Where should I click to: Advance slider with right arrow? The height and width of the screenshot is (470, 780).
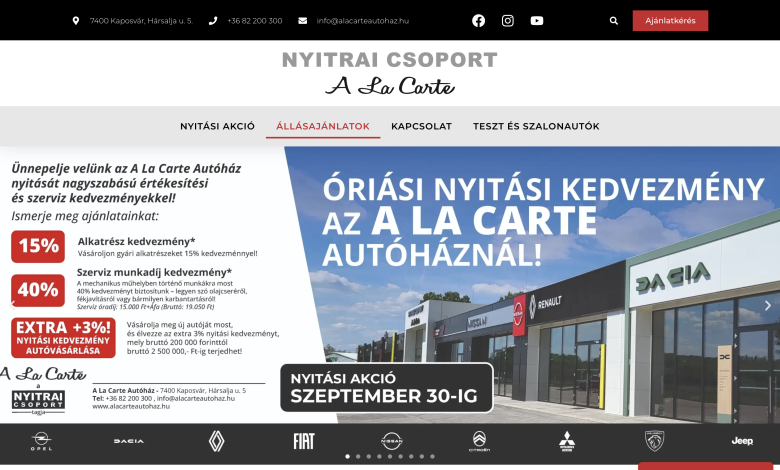[x=767, y=305]
